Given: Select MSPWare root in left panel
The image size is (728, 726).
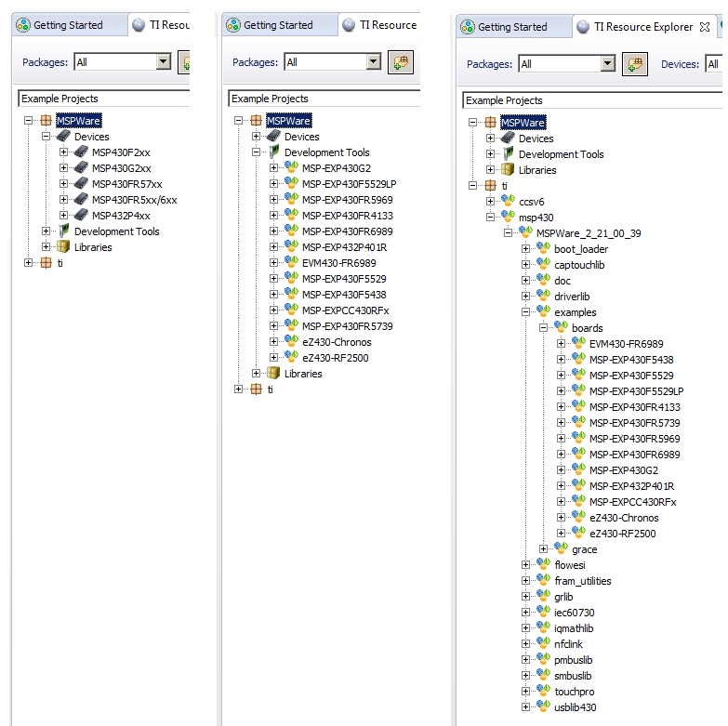Looking at the screenshot, I should [x=78, y=121].
